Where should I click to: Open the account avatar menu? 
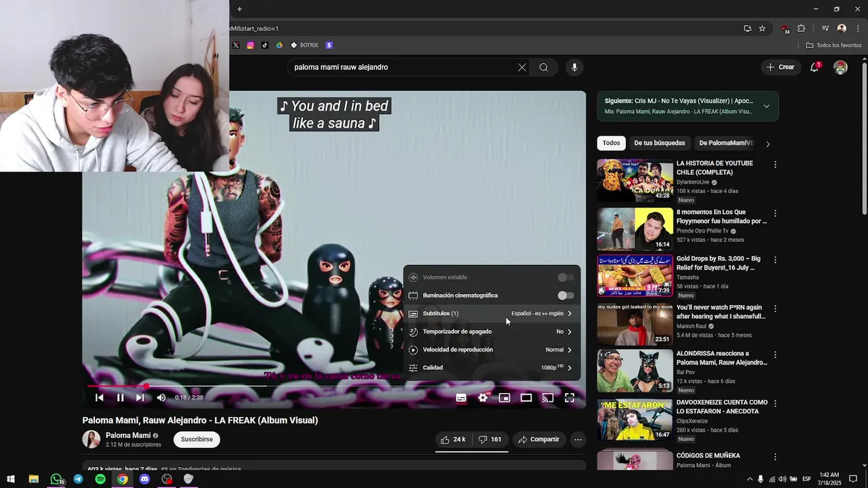[x=841, y=67]
